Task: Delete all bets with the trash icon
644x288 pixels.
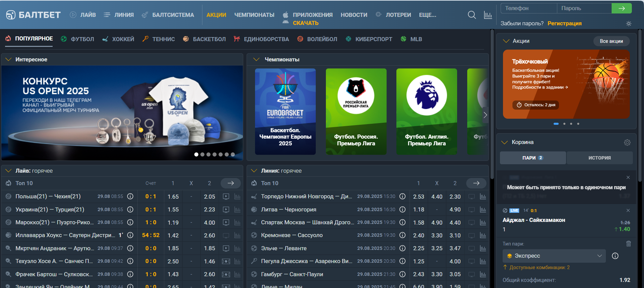Action: (x=628, y=243)
